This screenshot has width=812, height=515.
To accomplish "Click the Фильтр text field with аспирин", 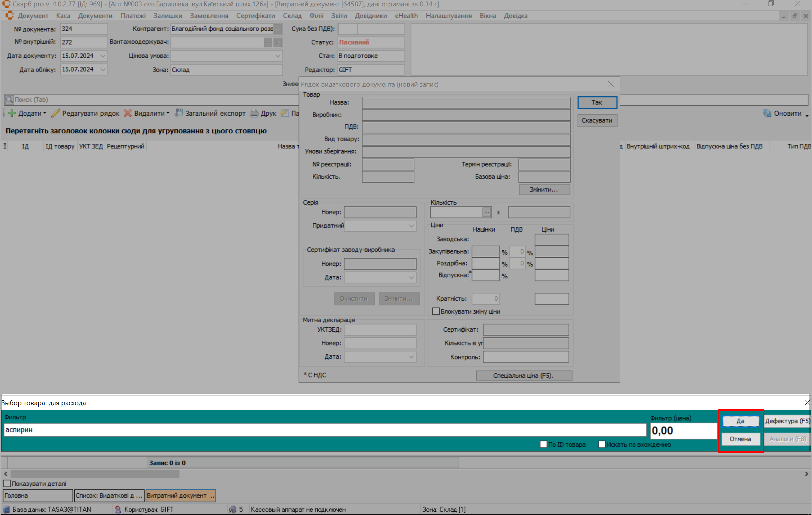I will (325, 430).
